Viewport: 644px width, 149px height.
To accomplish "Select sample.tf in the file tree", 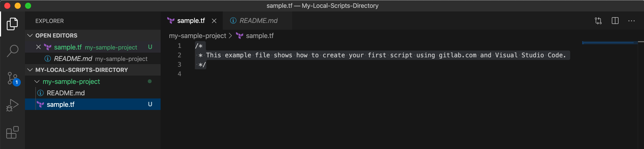I will click(x=61, y=104).
